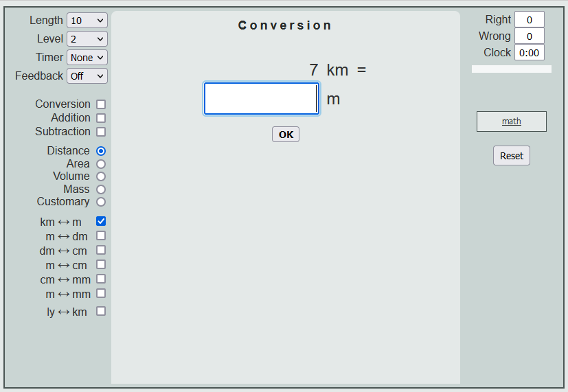Tick the Addition checkbox
568x392 pixels.
click(101, 118)
